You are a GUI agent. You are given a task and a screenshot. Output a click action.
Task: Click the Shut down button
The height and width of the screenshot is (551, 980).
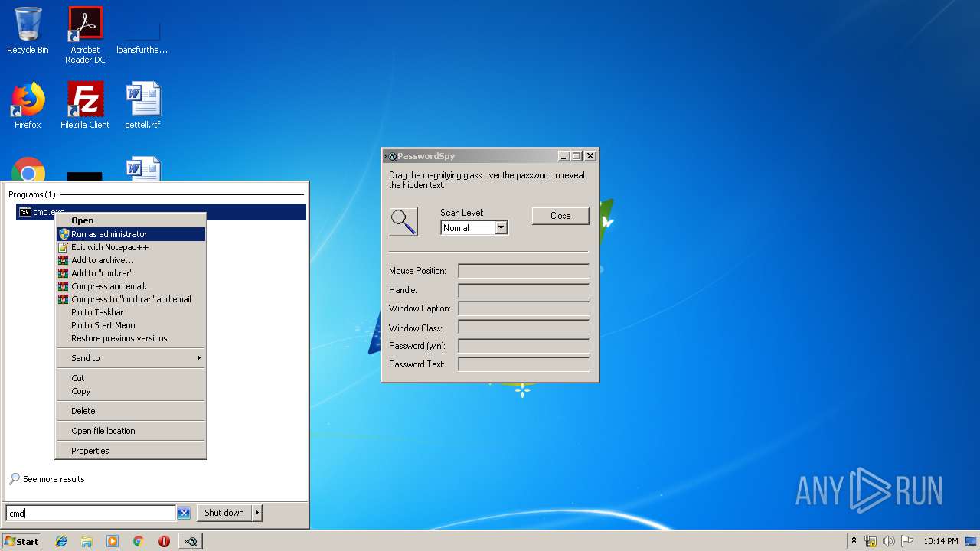[x=224, y=513]
